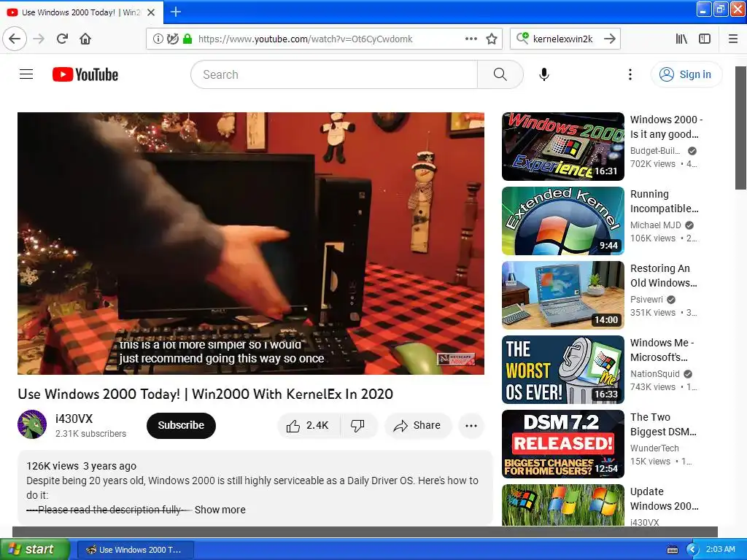Close the Use Windows 2000 Today tab

pyautogui.click(x=151, y=12)
